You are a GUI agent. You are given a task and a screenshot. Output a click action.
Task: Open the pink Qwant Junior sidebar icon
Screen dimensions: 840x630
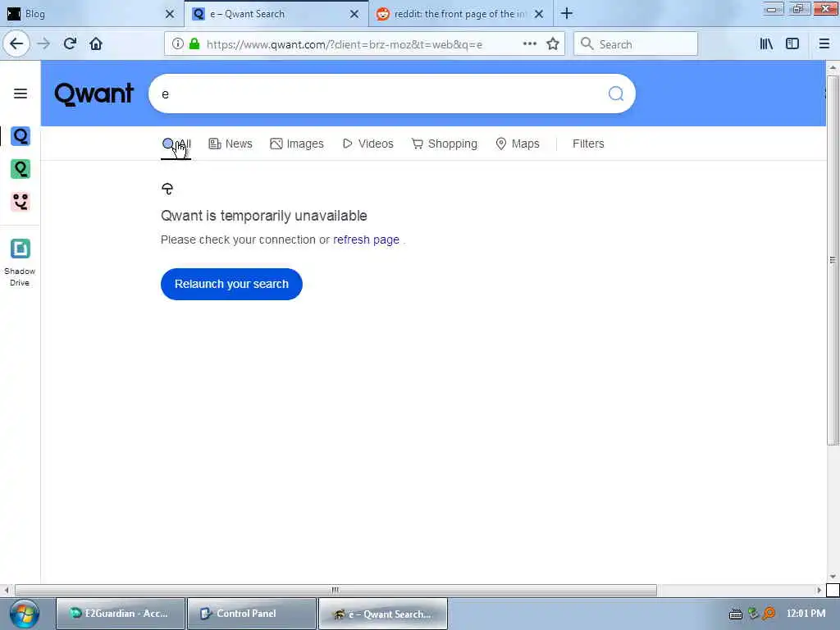coord(21,202)
